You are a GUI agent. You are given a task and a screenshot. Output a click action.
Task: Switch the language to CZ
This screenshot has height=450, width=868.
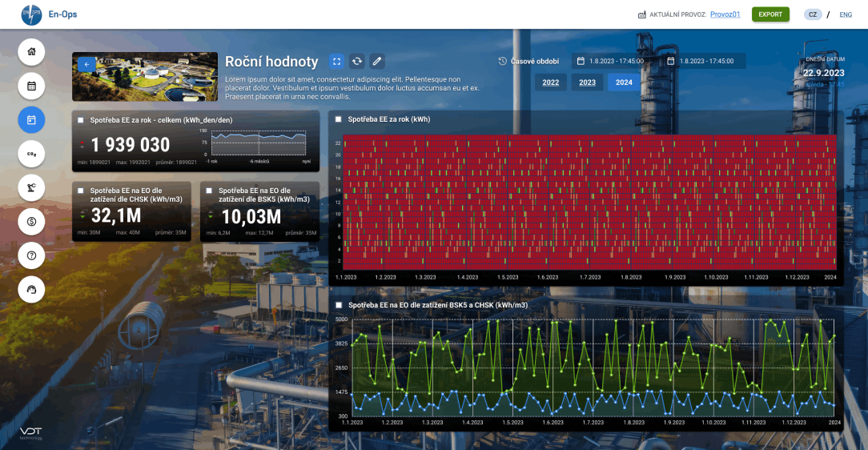pyautogui.click(x=813, y=14)
